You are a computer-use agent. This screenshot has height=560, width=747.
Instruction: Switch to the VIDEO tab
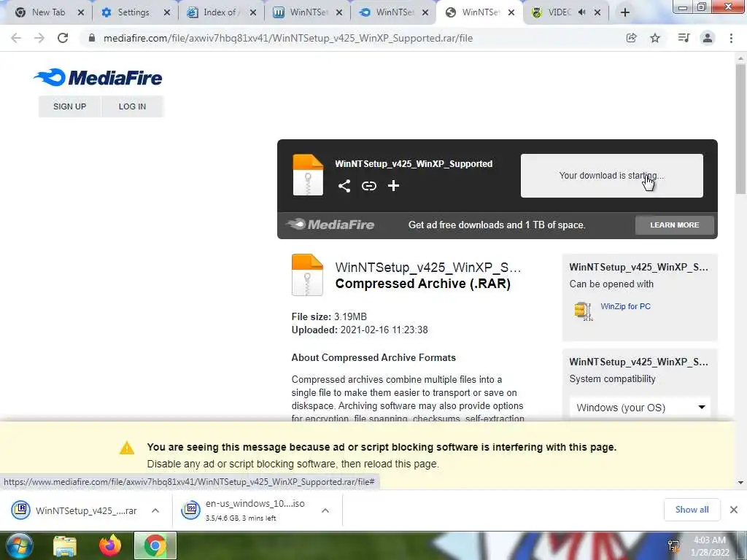coord(560,12)
